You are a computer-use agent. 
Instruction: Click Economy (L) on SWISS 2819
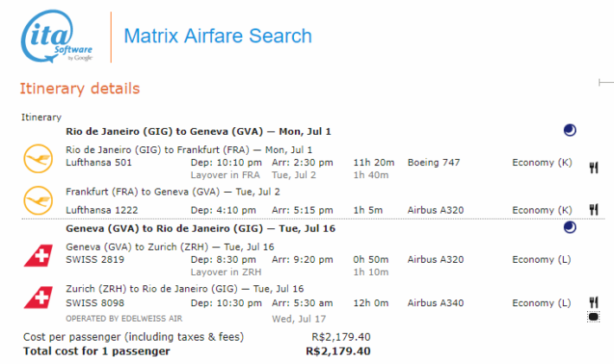(541, 260)
